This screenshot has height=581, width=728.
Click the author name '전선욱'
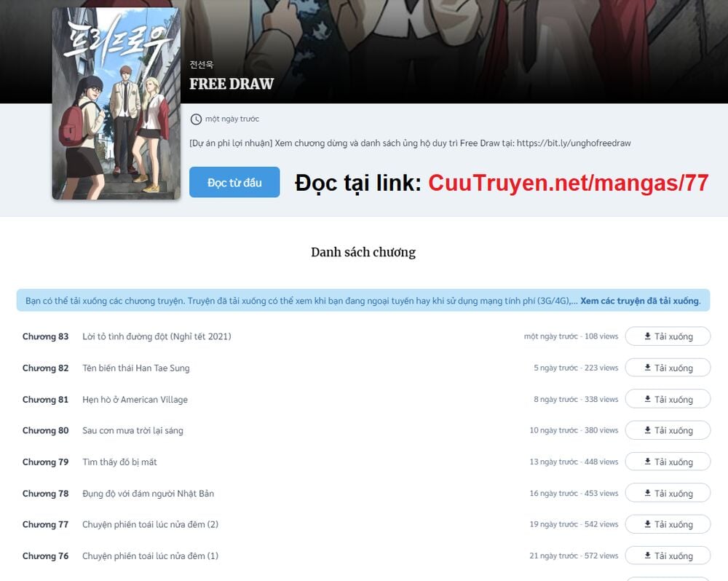[201, 66]
